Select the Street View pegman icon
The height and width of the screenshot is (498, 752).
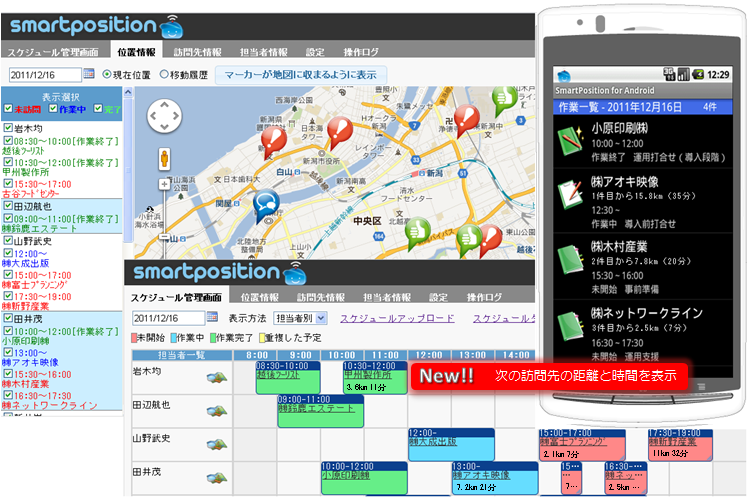point(164,158)
